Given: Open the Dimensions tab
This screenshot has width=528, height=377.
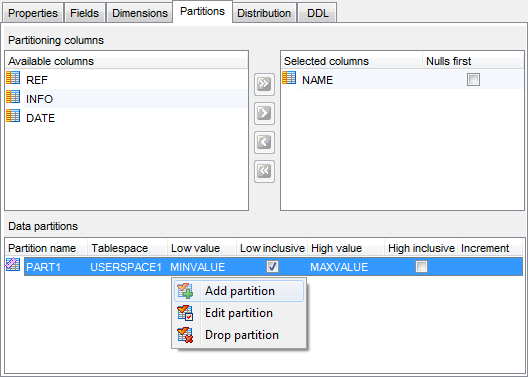Looking at the screenshot, I should [140, 13].
